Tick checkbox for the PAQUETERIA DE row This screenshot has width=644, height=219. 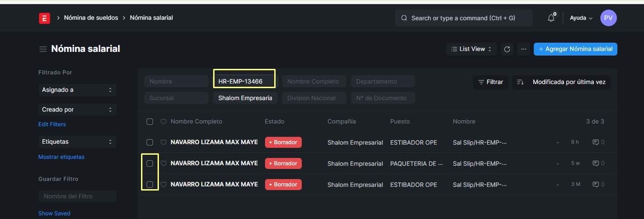pos(150,163)
